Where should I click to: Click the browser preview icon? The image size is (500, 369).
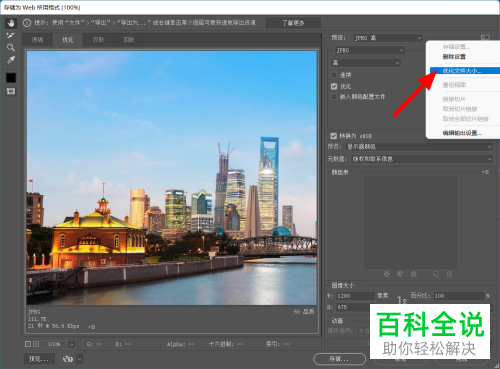(68, 359)
